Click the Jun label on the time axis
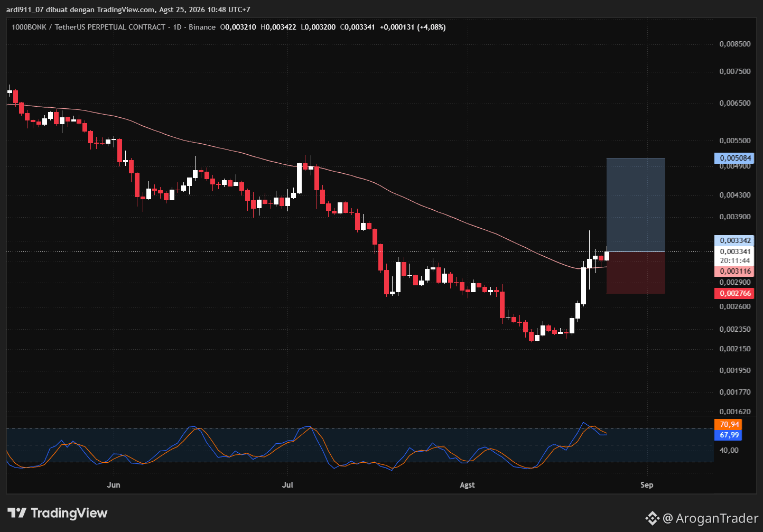Screen dimensions: 763x532 coord(114,485)
